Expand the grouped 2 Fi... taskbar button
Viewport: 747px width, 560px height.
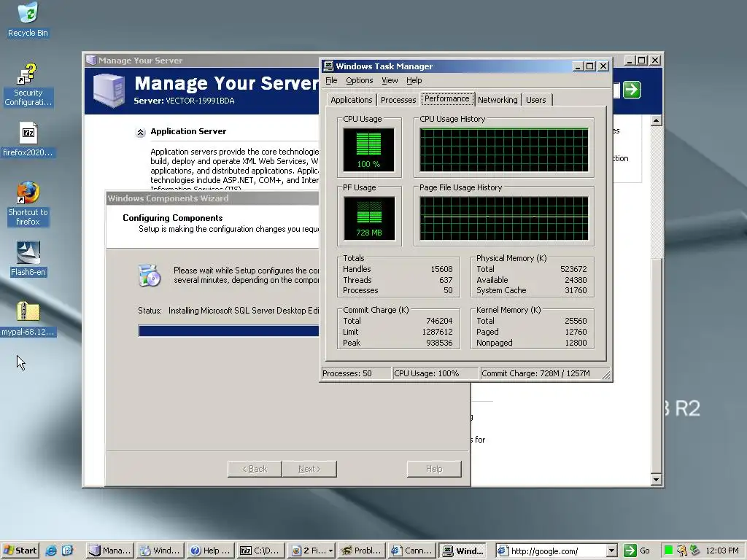[310, 551]
